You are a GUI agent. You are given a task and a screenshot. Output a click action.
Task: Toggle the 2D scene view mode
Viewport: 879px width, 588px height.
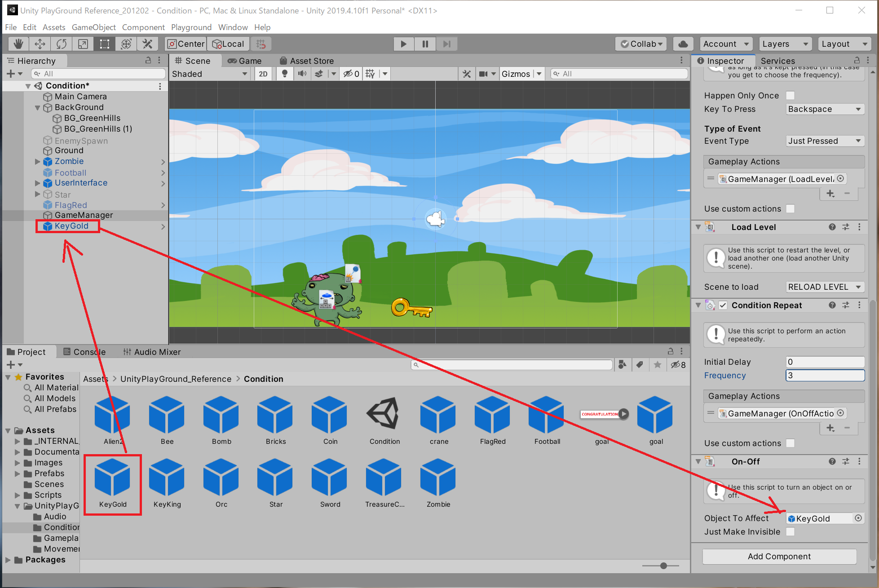263,74
